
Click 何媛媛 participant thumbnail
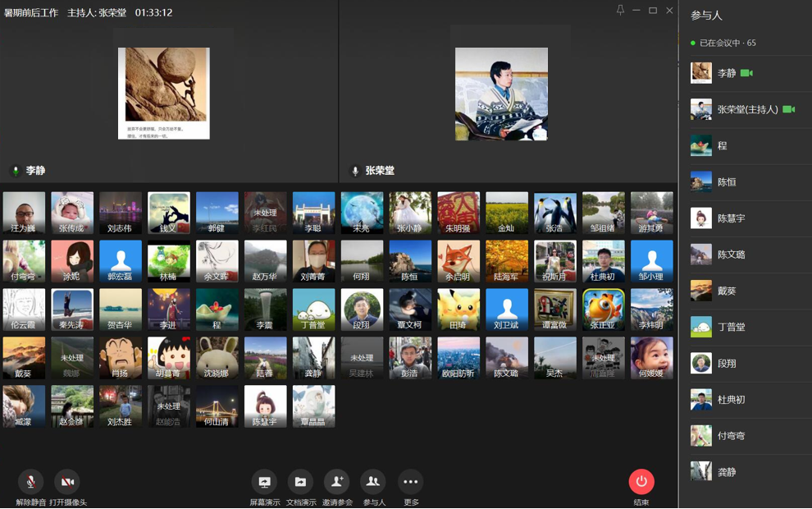[652, 358]
